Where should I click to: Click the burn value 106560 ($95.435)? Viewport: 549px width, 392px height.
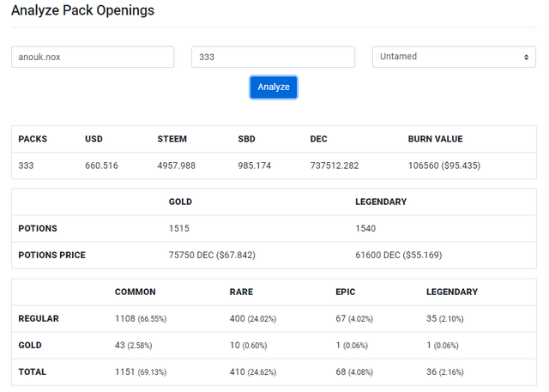444,166
